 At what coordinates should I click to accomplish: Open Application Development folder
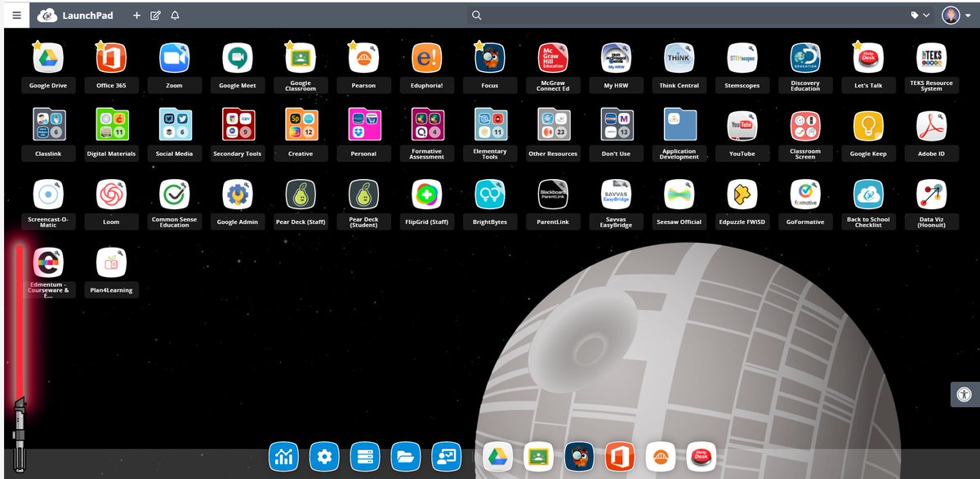[679, 126]
